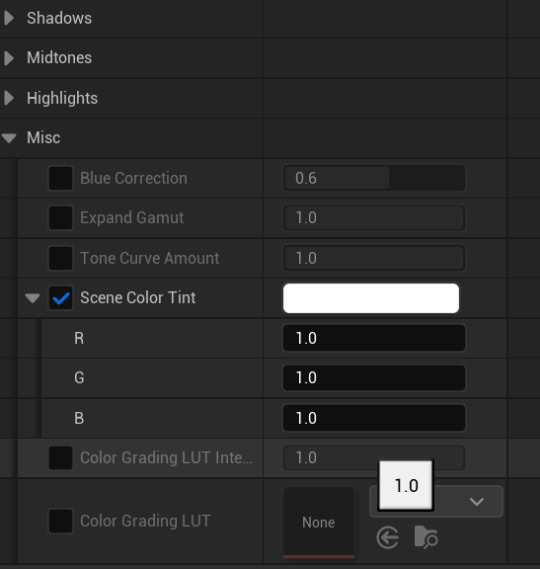540x569 pixels.
Task: Click the None LUT asset thumbnail
Action: coord(319,521)
